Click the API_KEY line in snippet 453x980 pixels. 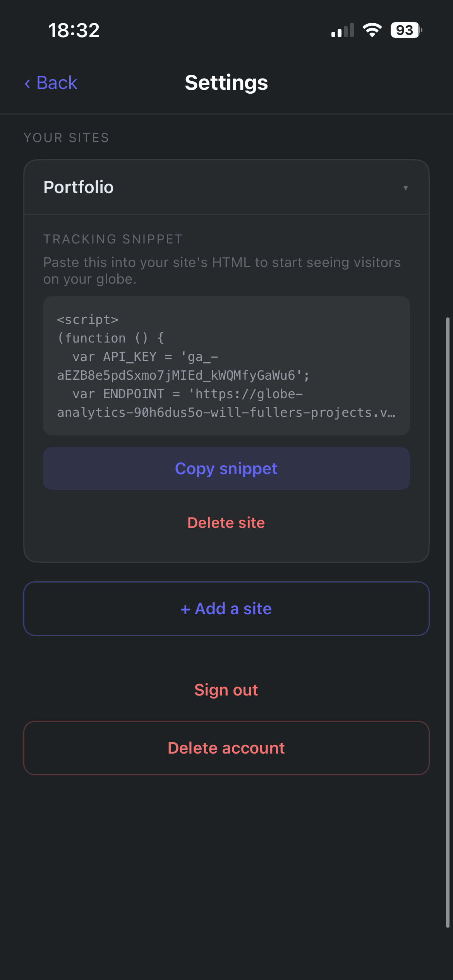[183, 366]
